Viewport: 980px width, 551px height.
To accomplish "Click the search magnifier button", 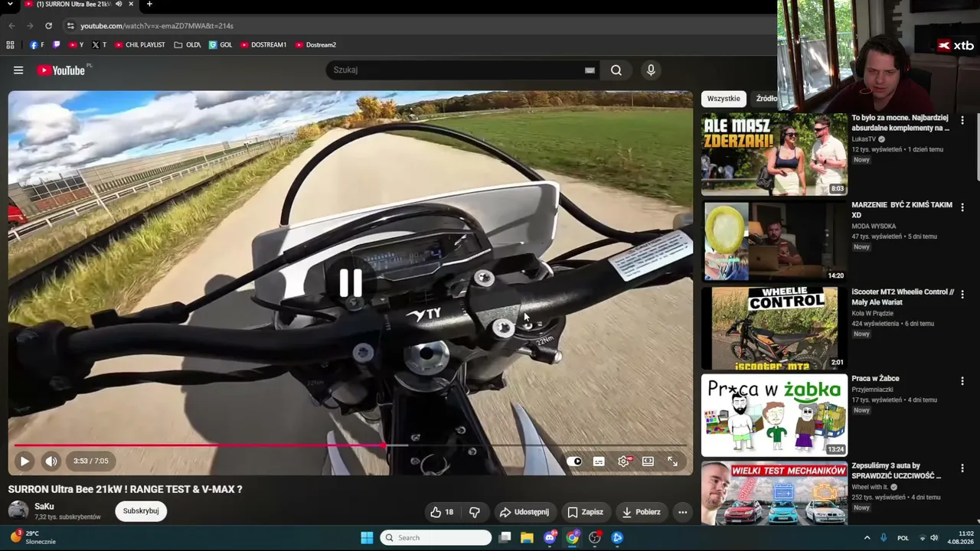I will coord(616,70).
